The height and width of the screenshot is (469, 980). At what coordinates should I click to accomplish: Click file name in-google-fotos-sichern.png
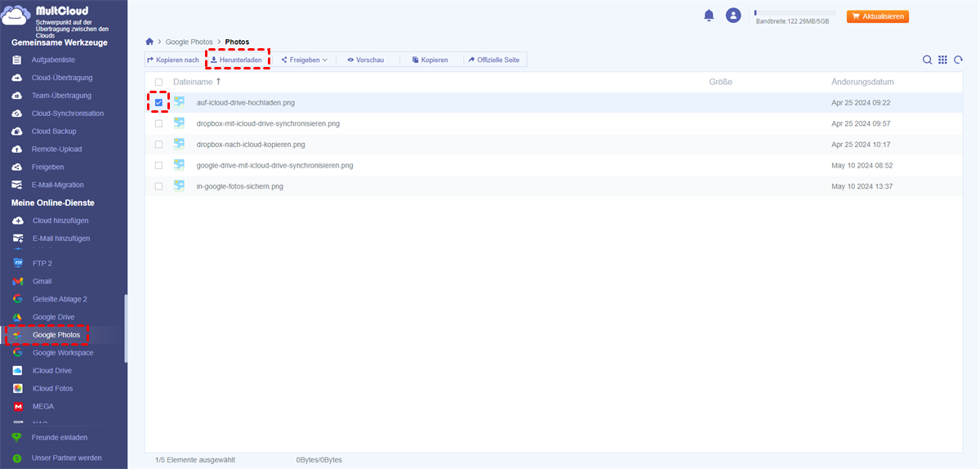click(x=240, y=186)
